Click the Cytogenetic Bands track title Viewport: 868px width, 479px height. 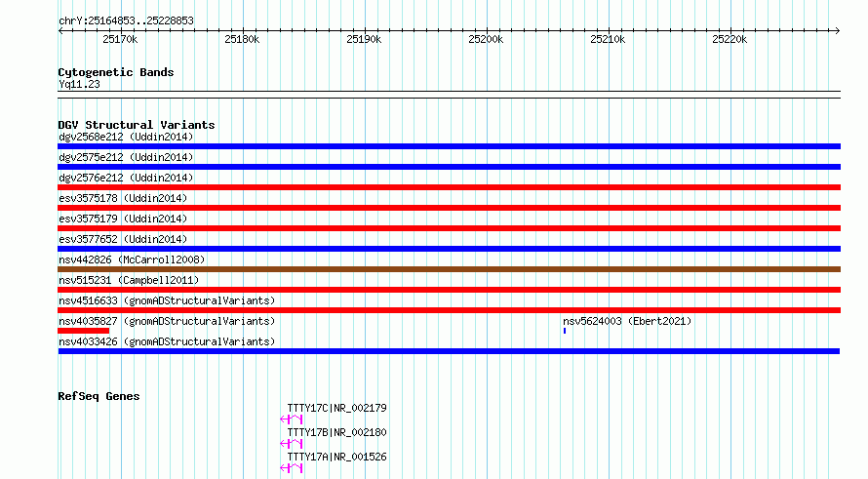pyautogui.click(x=116, y=72)
